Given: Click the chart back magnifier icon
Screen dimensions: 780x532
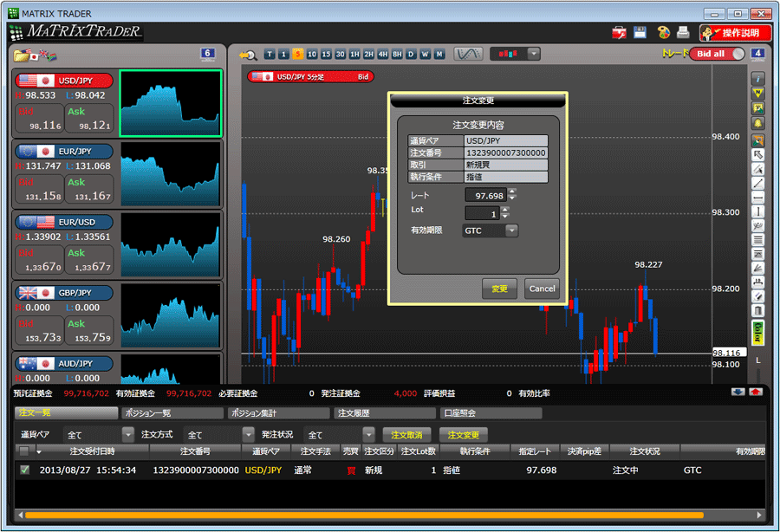Looking at the screenshot, I should click(247, 55).
